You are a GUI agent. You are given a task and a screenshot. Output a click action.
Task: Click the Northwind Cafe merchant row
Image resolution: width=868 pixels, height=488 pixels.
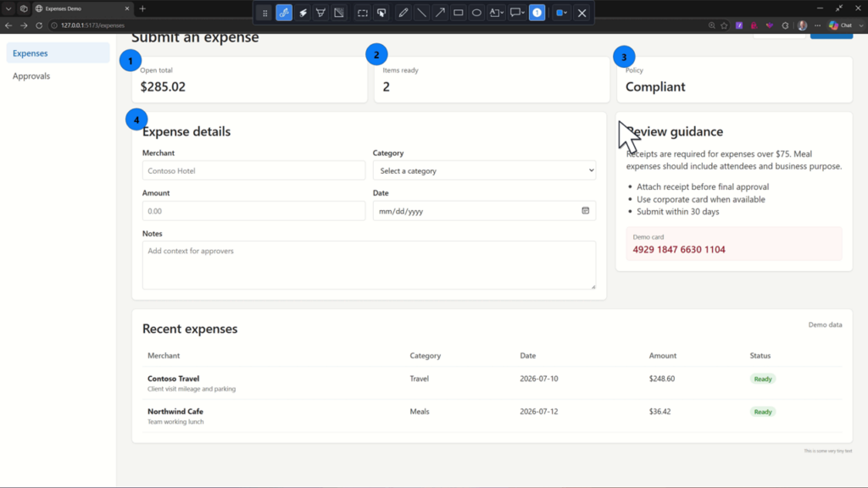[x=492, y=416]
